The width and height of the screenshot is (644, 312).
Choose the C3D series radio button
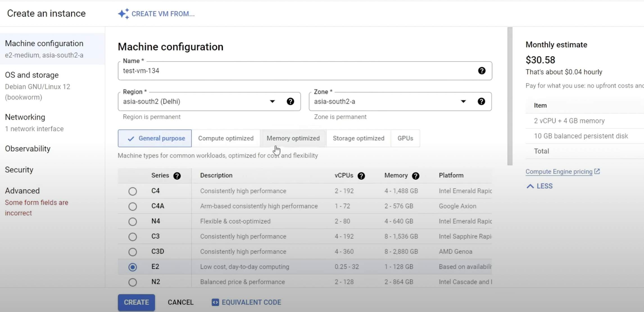pos(133,252)
